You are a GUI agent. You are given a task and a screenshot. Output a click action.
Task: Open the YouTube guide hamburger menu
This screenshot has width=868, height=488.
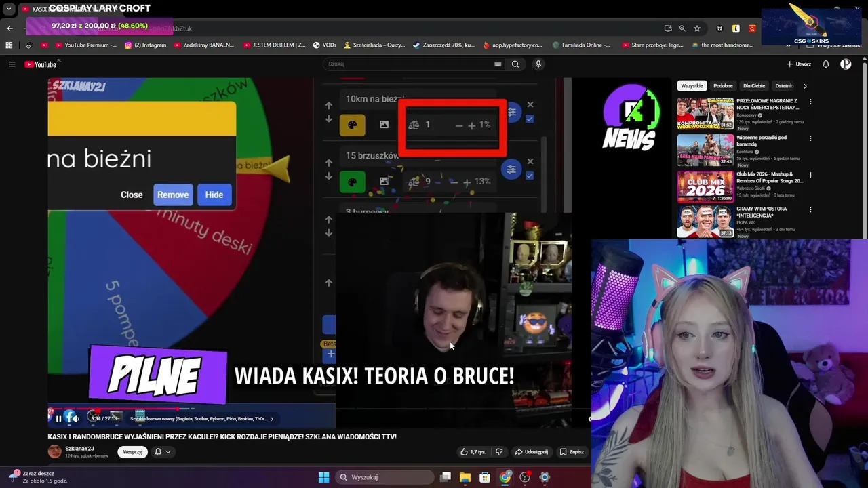click(x=12, y=64)
